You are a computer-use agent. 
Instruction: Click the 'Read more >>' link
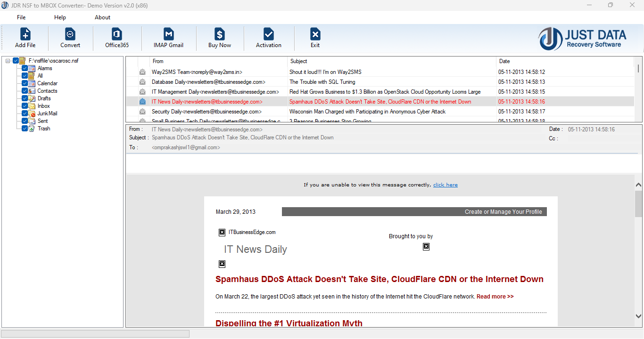pyautogui.click(x=495, y=297)
